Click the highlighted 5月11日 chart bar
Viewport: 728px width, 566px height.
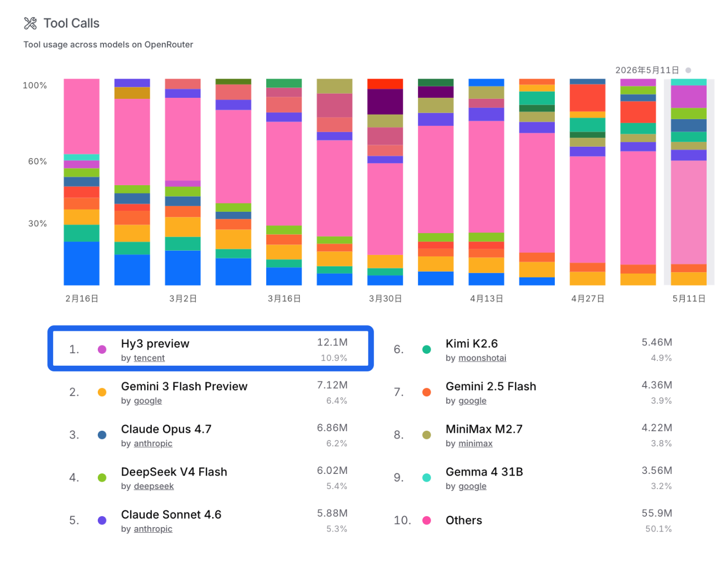click(x=688, y=182)
